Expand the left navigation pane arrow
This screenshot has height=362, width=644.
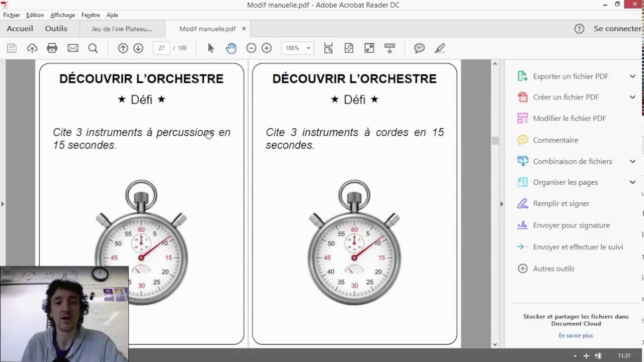pos(3,204)
